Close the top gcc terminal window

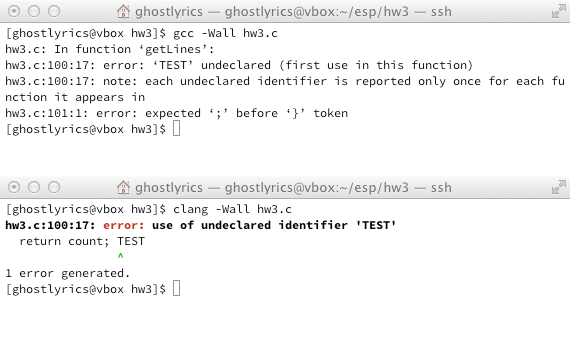(14, 11)
